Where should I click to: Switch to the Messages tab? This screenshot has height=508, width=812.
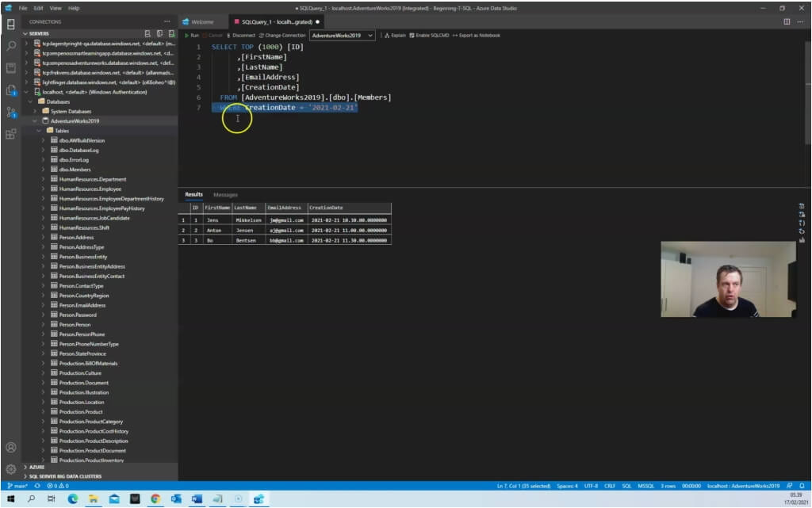click(225, 194)
